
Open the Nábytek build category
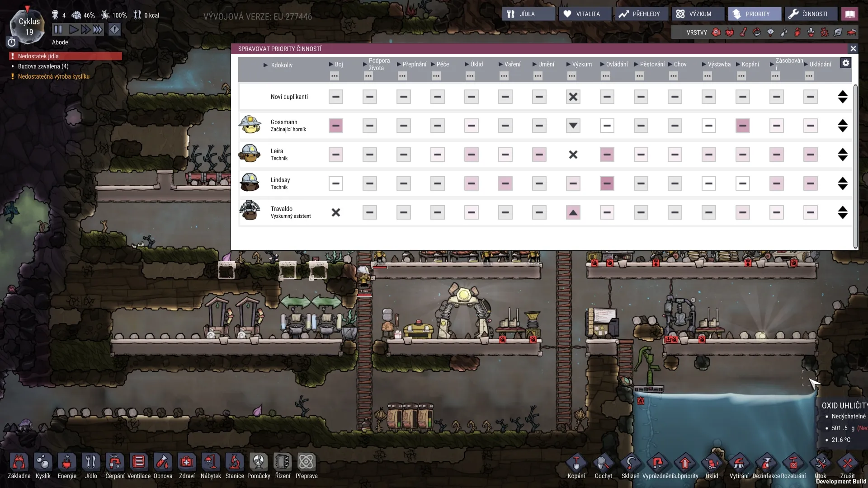tap(211, 466)
